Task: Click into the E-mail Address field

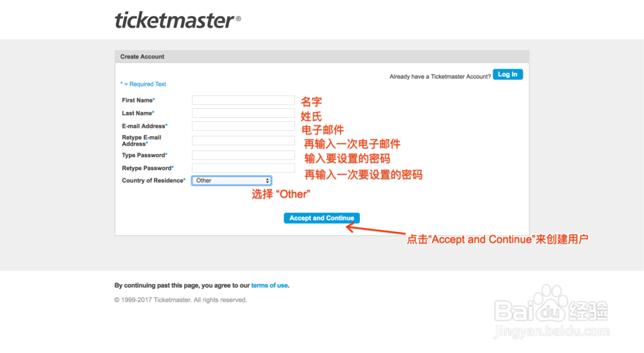Action: tap(243, 126)
